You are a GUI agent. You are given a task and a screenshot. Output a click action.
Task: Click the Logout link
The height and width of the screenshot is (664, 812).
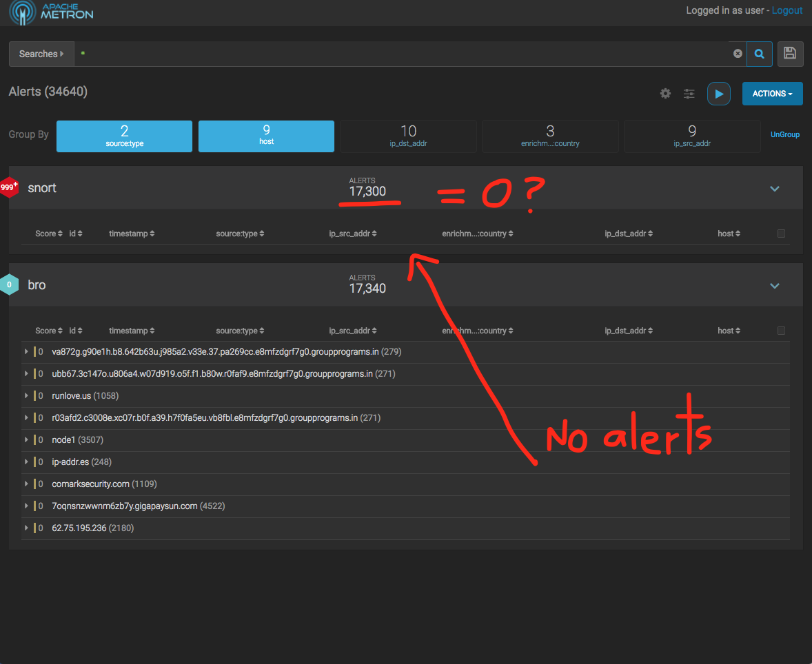[786, 10]
